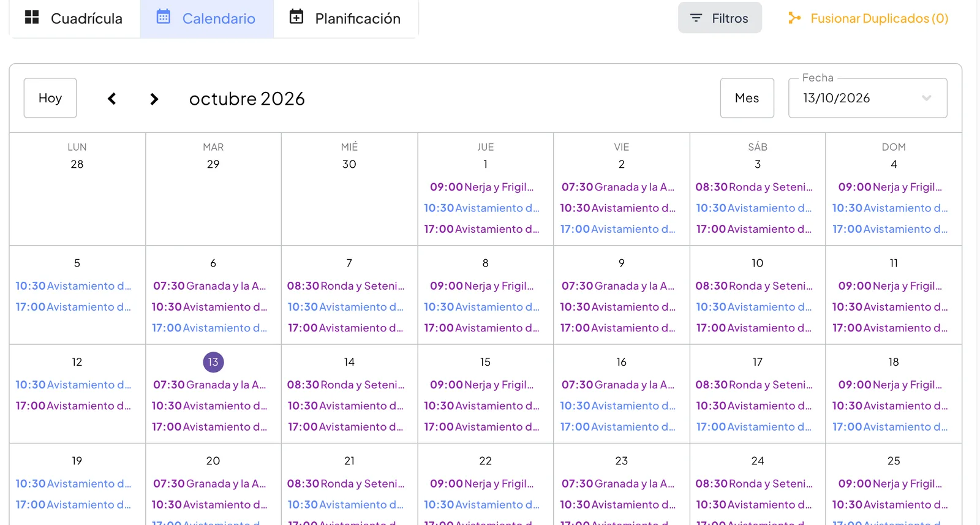Open 10:30 Avistamiento on October 19
980x525 pixels.
tap(73, 483)
